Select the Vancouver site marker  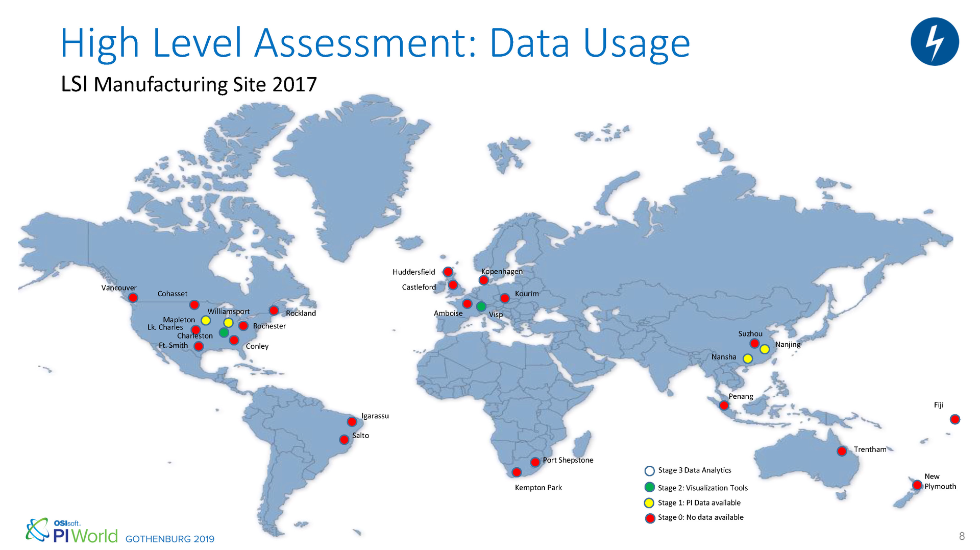[133, 297]
